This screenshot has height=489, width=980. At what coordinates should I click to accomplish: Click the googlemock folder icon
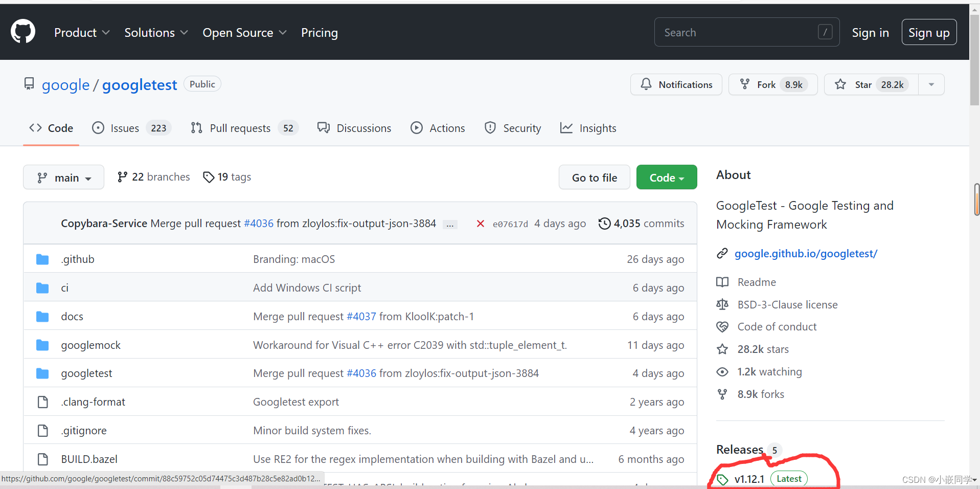(42, 345)
